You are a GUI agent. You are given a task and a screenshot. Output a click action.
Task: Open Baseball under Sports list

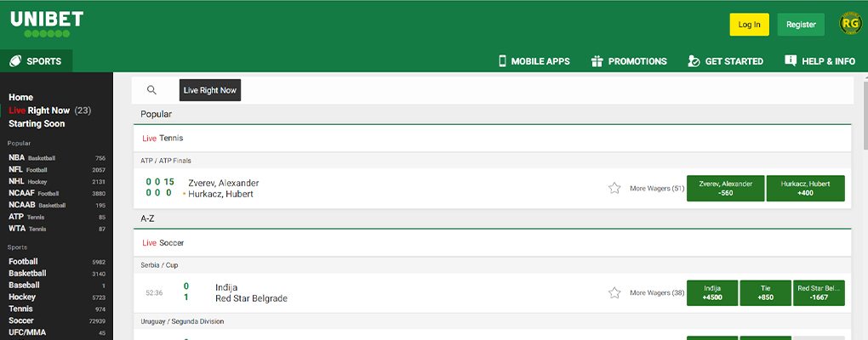pos(56,286)
